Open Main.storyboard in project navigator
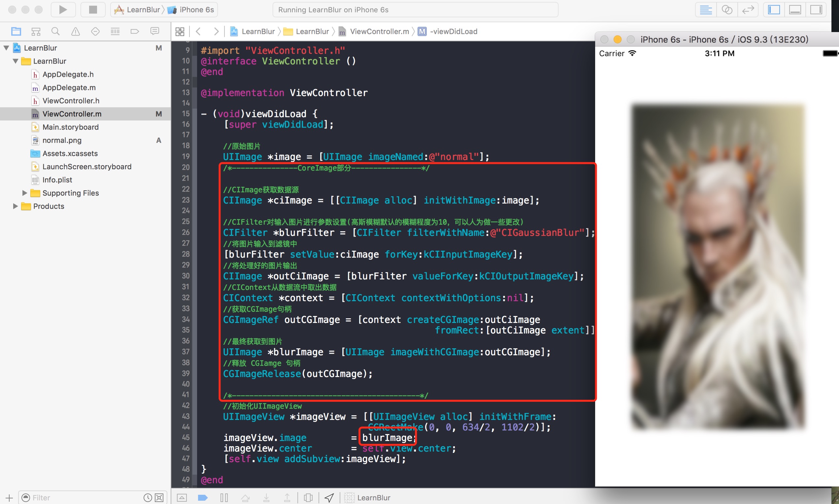839x504 pixels. (70, 127)
